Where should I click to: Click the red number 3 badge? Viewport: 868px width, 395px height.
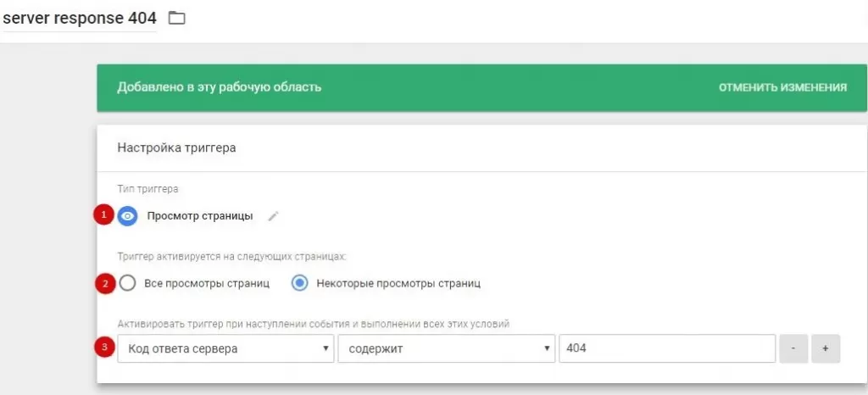(104, 348)
